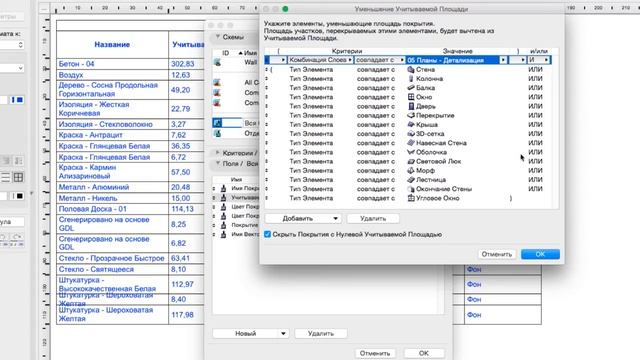Select the Металл - Никель cell
Image resolution: width=640 pixels, height=360 pixels.
tap(112, 198)
